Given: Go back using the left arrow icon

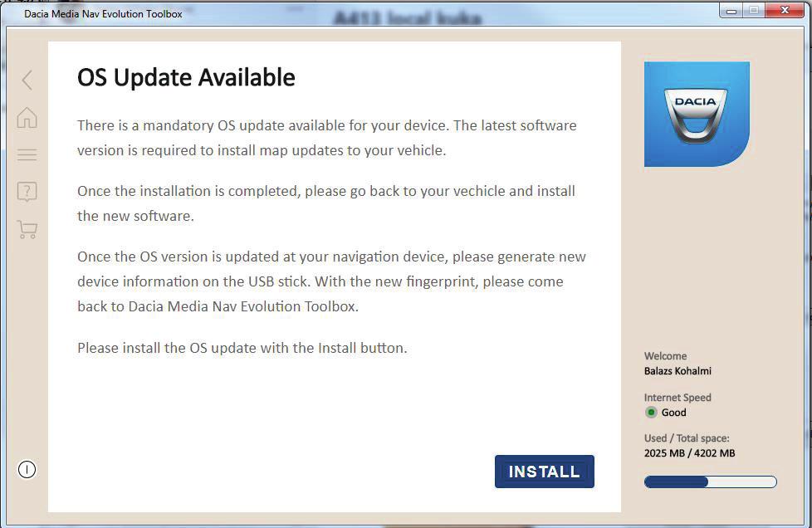Looking at the screenshot, I should click(27, 81).
